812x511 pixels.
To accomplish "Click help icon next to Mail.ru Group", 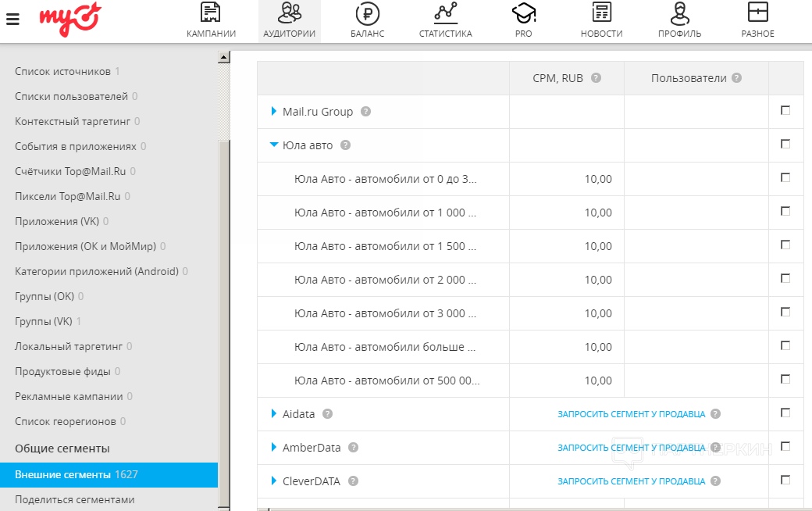I will (x=365, y=112).
